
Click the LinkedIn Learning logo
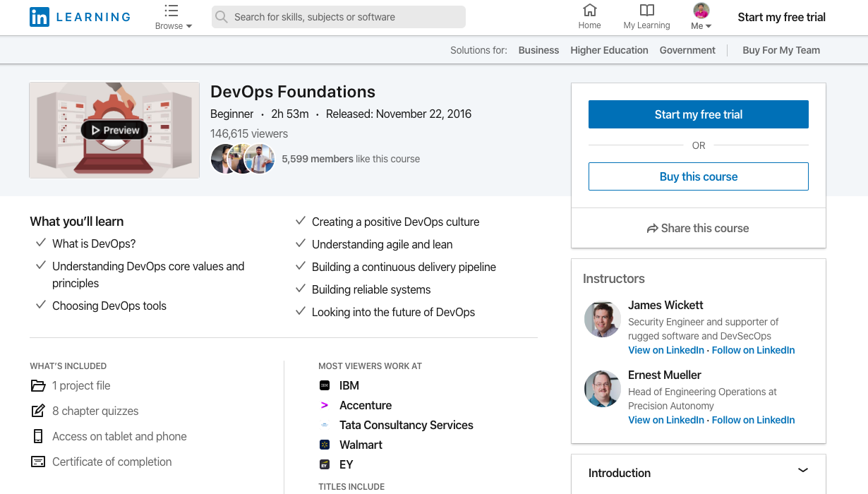click(80, 17)
